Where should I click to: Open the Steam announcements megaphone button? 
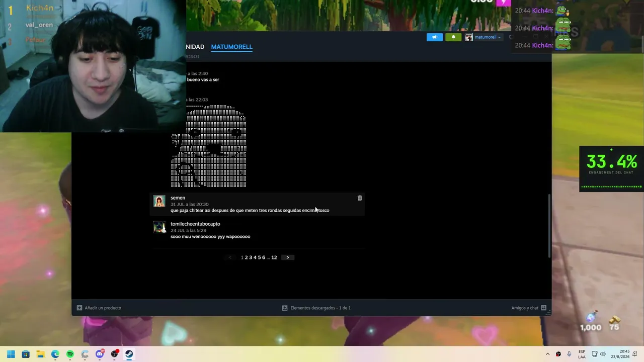click(x=435, y=37)
